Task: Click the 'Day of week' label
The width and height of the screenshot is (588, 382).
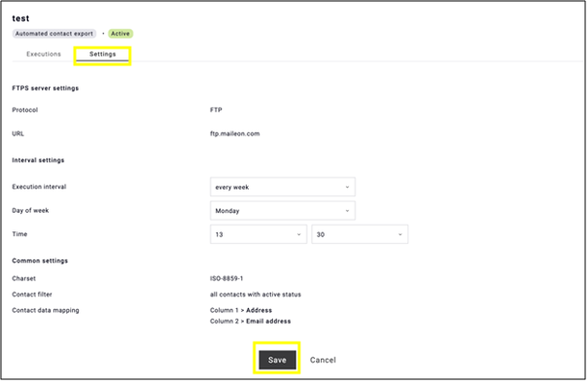Action: click(30, 210)
